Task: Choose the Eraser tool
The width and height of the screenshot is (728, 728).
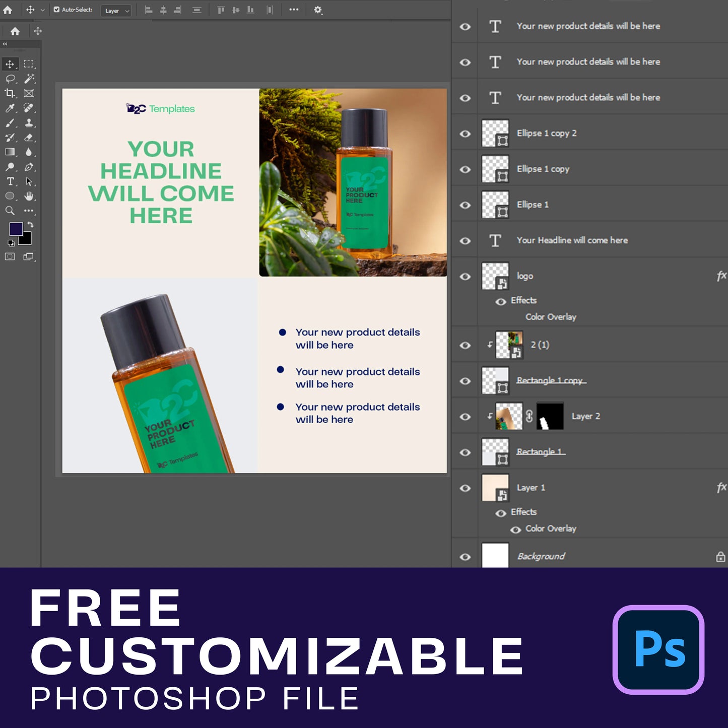Action: [x=29, y=137]
